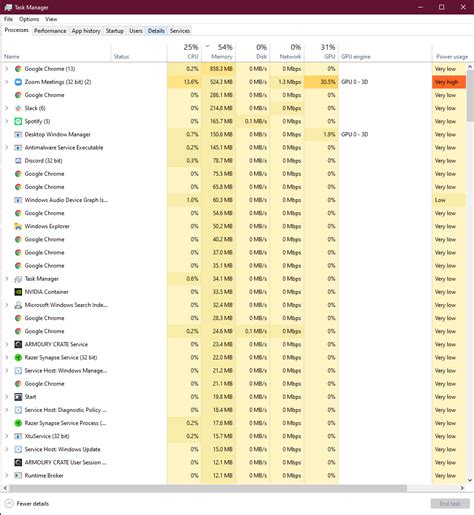Switch to the App history tab

(x=86, y=31)
